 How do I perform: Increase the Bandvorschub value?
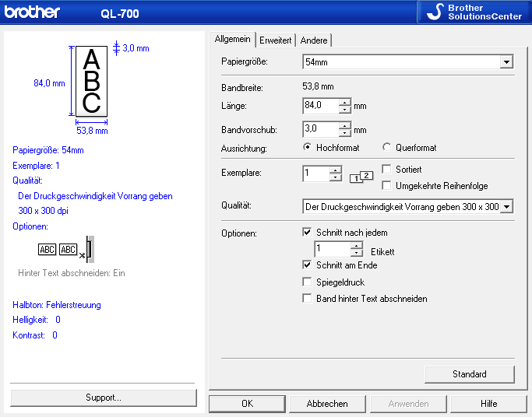pos(345,126)
